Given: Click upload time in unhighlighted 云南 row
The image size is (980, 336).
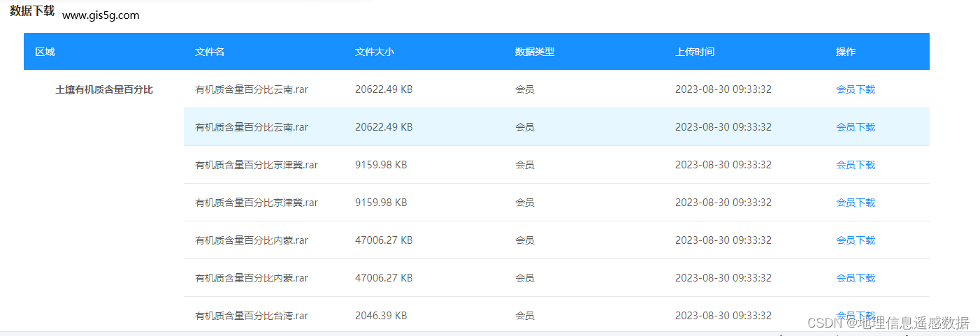Looking at the screenshot, I should (723, 89).
